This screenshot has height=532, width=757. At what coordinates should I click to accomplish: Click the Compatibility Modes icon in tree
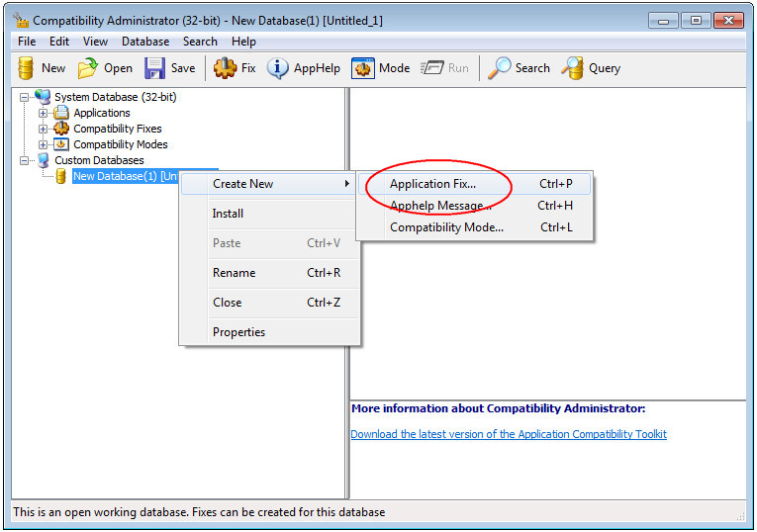[61, 144]
